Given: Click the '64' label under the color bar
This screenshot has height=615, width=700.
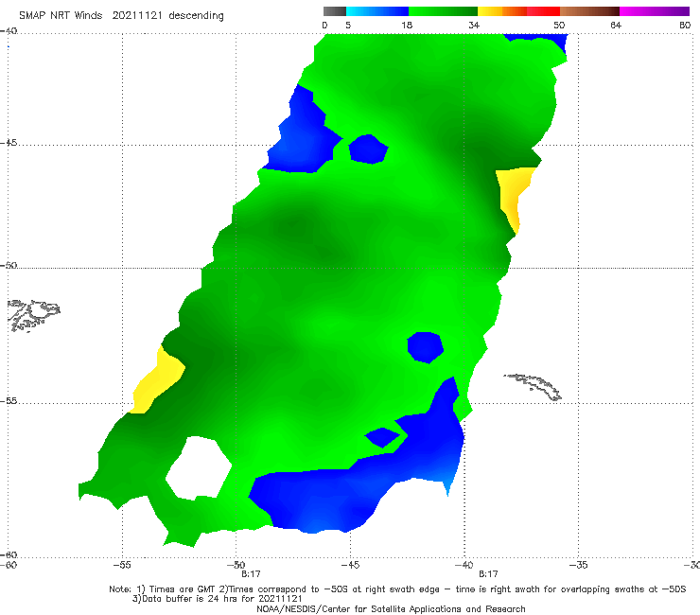Looking at the screenshot, I should (616, 26).
